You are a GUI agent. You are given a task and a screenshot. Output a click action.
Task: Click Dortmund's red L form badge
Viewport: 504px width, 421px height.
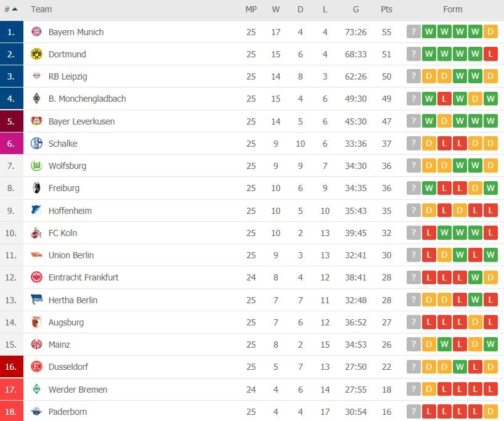click(490, 54)
